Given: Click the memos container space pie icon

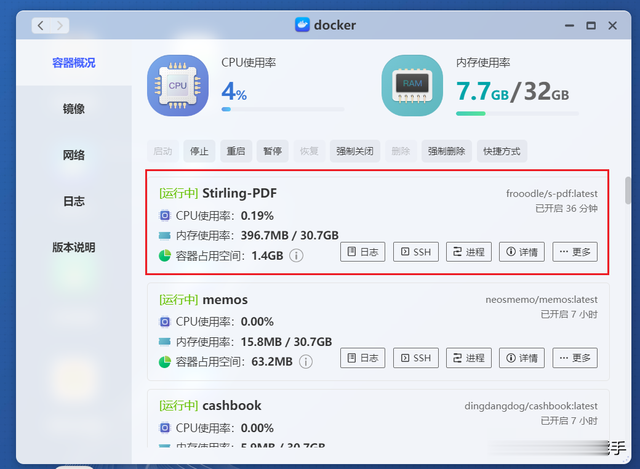Looking at the screenshot, I should [x=164, y=362].
